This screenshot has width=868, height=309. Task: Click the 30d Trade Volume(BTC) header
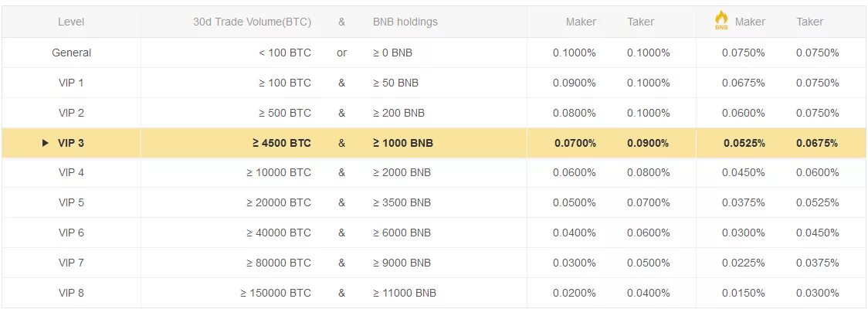click(x=252, y=22)
